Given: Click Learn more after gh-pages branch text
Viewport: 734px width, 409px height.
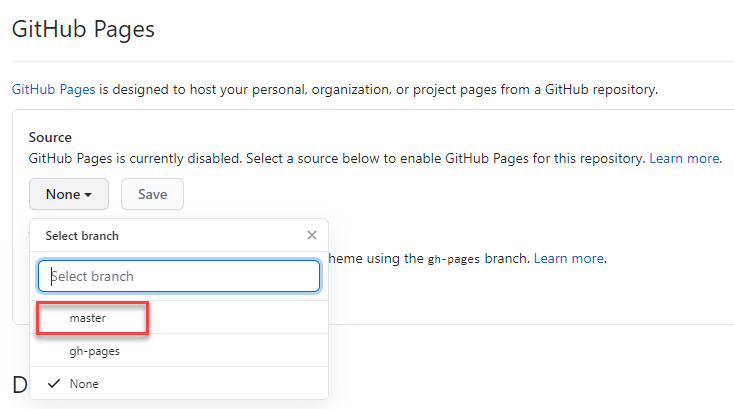Looking at the screenshot, I should pos(568,258).
